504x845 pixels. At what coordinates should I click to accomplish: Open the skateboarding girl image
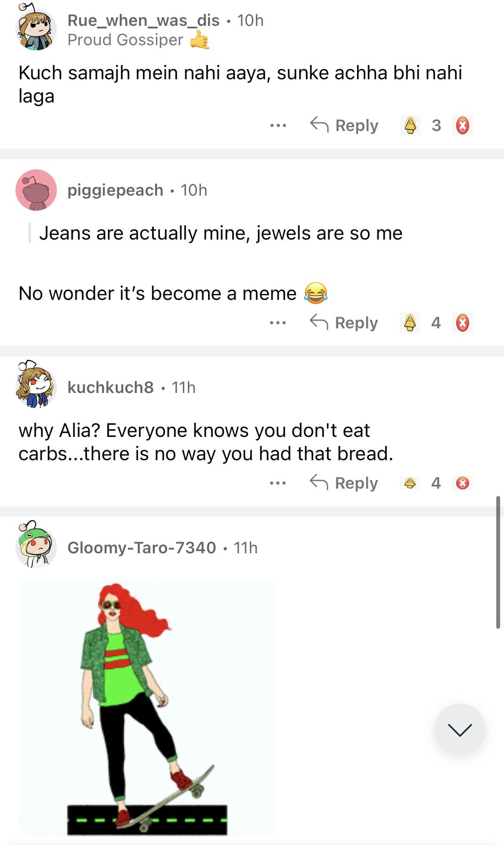[147, 708]
